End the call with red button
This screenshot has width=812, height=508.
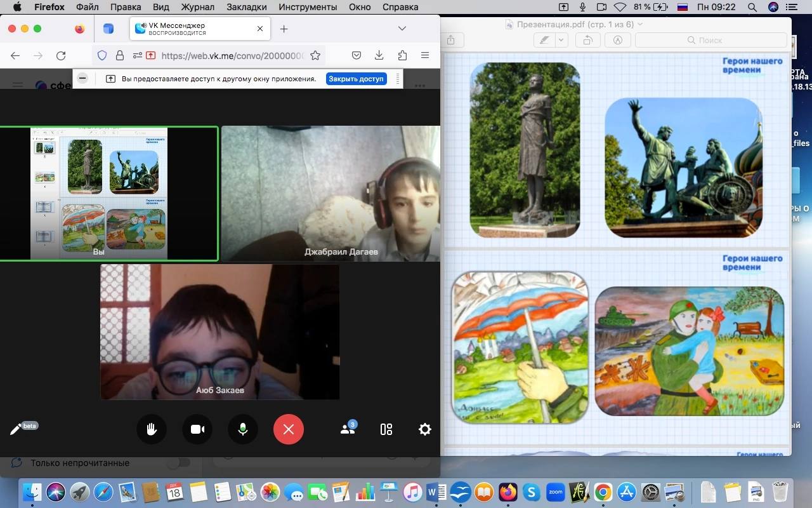click(289, 430)
